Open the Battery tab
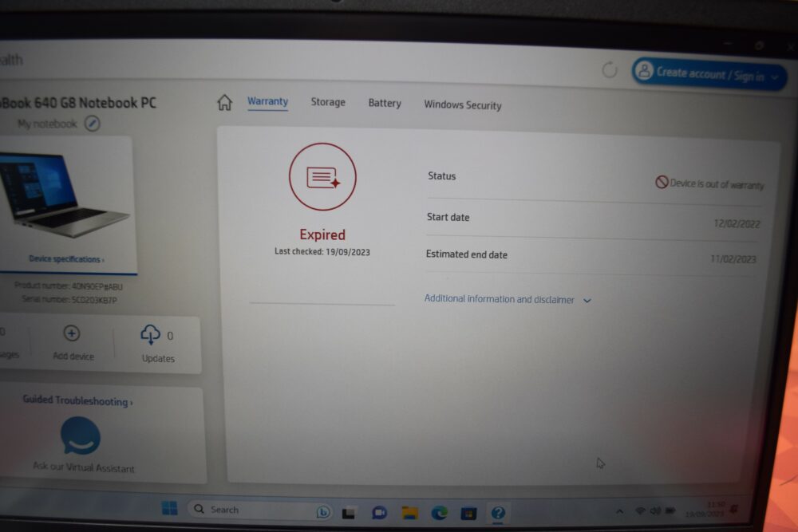798x532 pixels. (385, 103)
